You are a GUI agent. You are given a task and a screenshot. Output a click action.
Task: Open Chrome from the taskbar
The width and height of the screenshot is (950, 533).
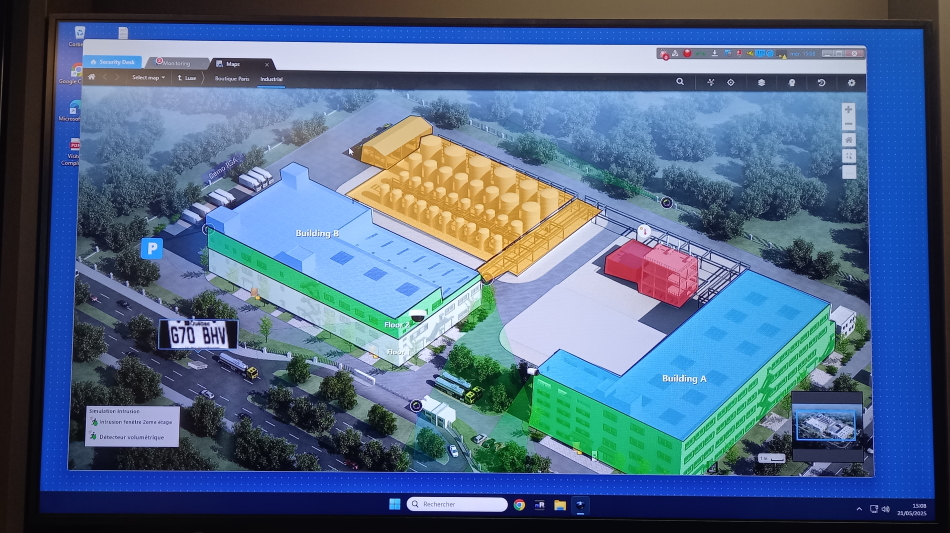pyautogui.click(x=519, y=505)
